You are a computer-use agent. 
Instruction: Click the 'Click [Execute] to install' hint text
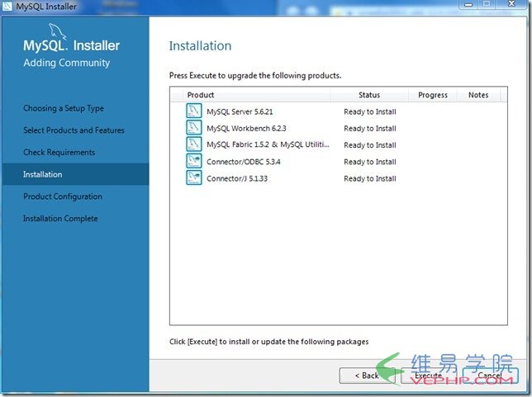[x=269, y=342]
